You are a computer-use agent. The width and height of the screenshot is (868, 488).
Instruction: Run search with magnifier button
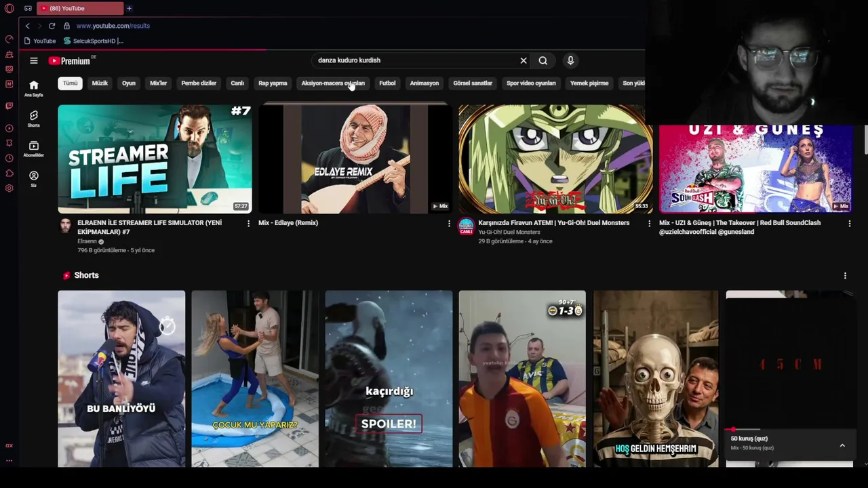click(543, 60)
